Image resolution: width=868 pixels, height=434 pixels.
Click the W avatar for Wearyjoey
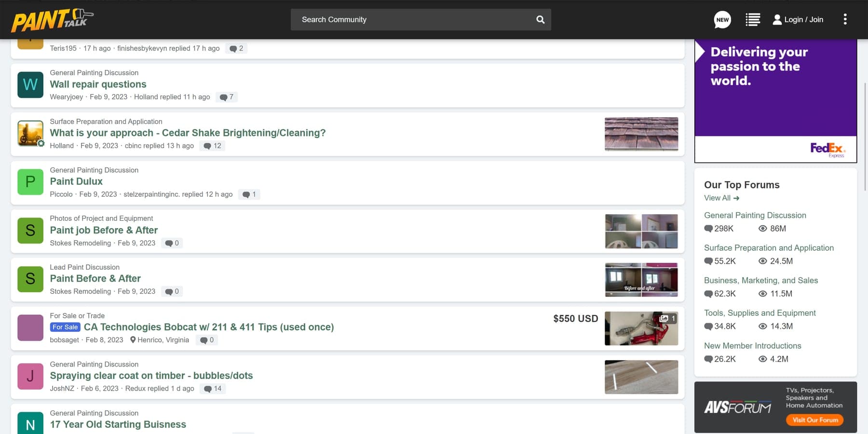(30, 85)
